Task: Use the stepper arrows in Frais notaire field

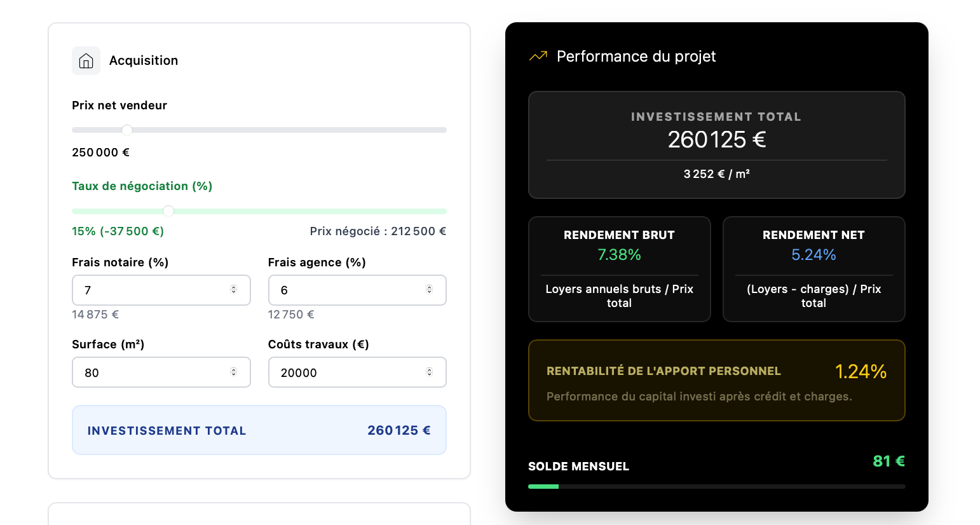Action: 233,290
